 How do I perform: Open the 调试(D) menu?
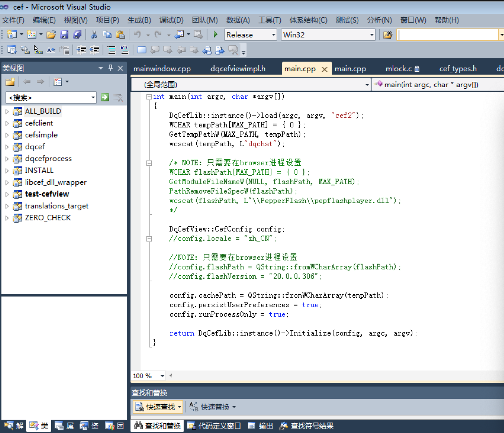[171, 20]
